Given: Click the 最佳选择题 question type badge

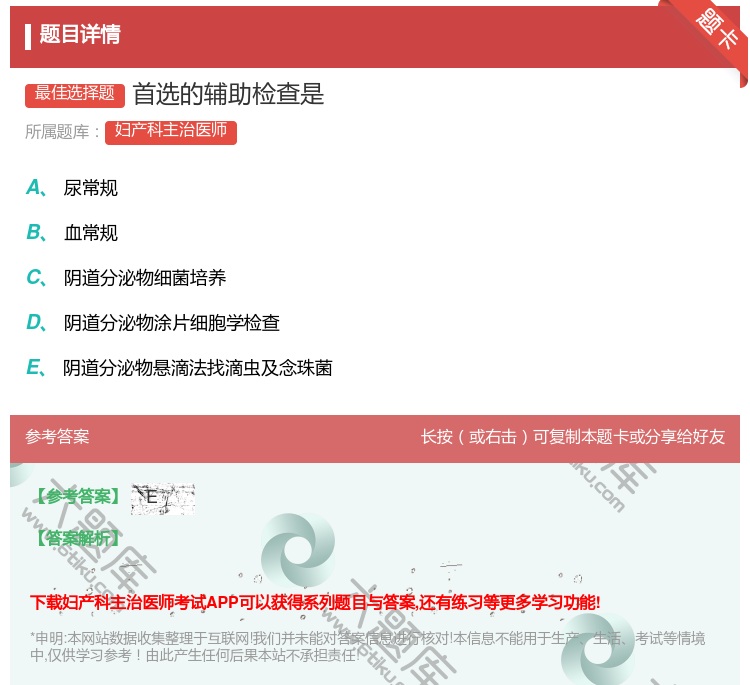Looking at the screenshot, I should pos(75,94).
